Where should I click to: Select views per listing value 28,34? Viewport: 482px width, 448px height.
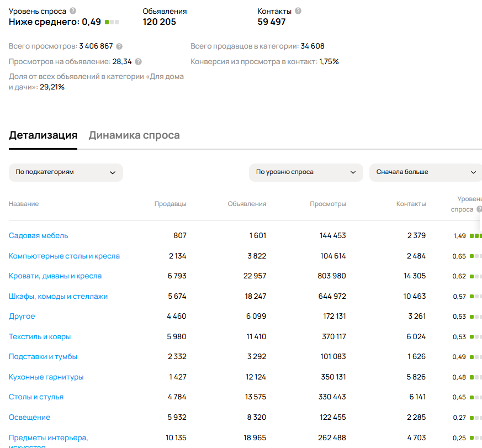121,61
